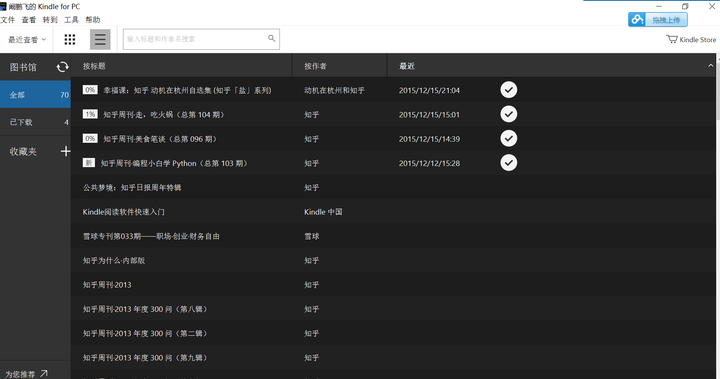Click 0% progress badge of 幸福课
The height and width of the screenshot is (379, 720).
tap(90, 90)
